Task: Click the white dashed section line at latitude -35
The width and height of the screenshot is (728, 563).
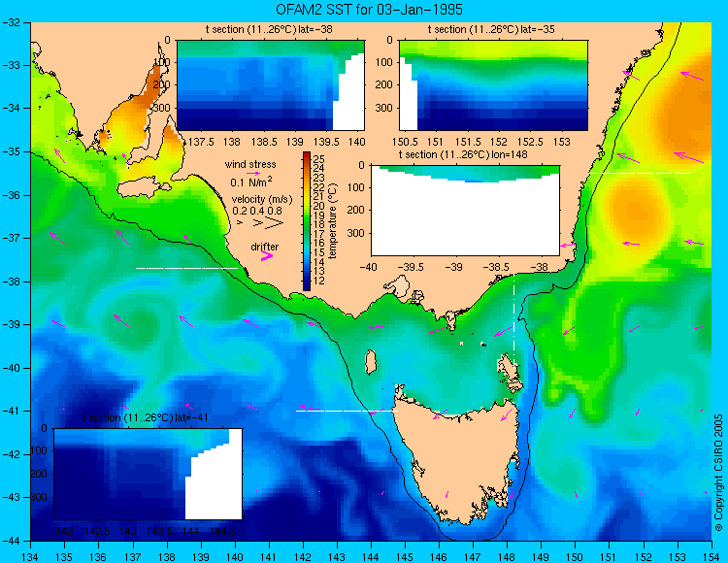Action: click(640, 173)
